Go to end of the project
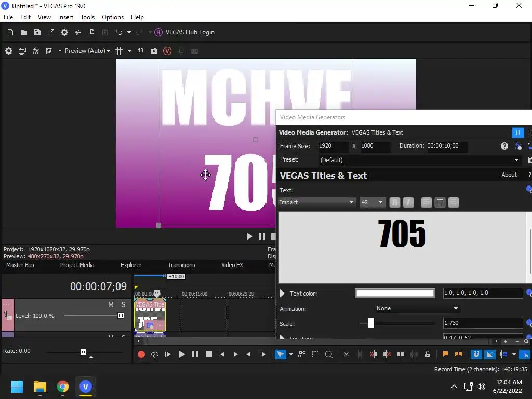The image size is (532, 399). tap(236, 354)
